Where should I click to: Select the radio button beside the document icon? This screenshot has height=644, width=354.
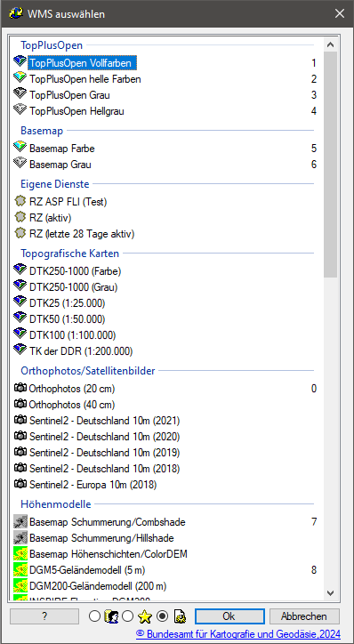tap(163, 616)
